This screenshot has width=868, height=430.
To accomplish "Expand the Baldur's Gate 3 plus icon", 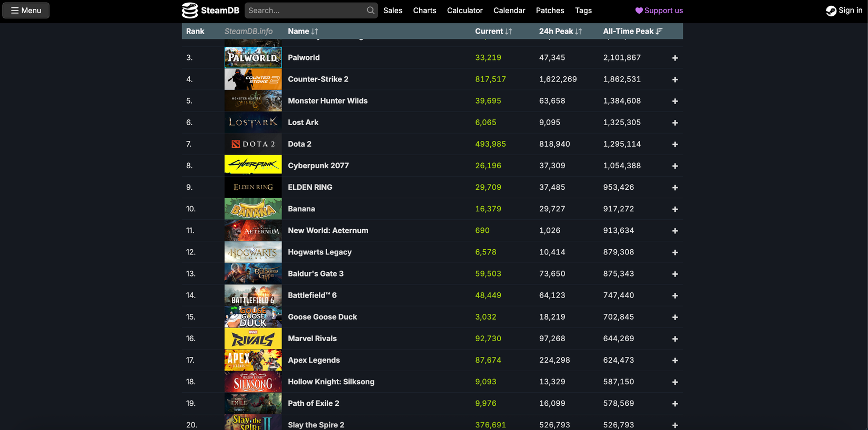I will tap(675, 274).
